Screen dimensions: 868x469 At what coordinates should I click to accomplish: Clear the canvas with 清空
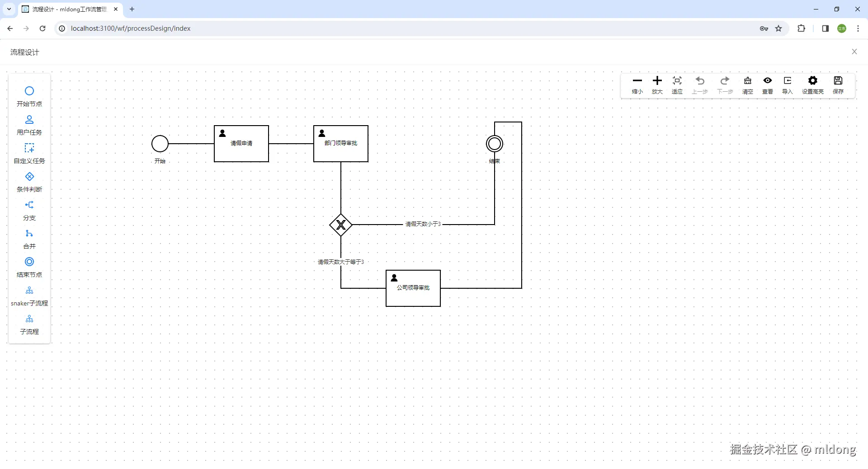pos(748,84)
